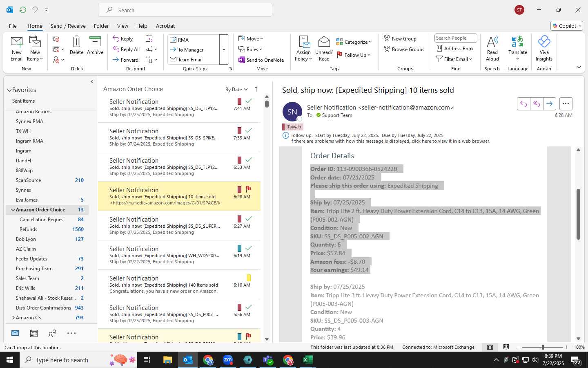
Task: Click the Reply button in ribbon
Action: pyautogui.click(x=123, y=39)
